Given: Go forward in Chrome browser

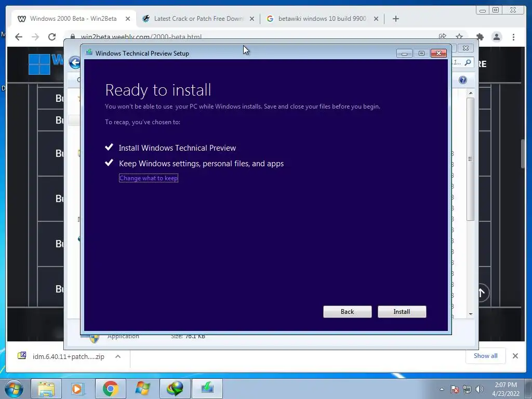Looking at the screenshot, I should click(x=35, y=37).
